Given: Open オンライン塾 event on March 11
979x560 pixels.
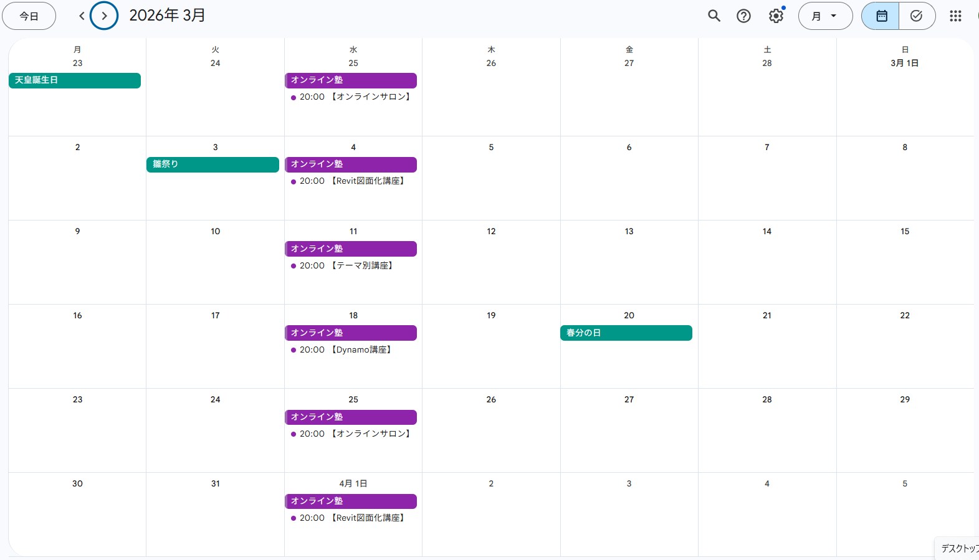Looking at the screenshot, I should point(351,249).
